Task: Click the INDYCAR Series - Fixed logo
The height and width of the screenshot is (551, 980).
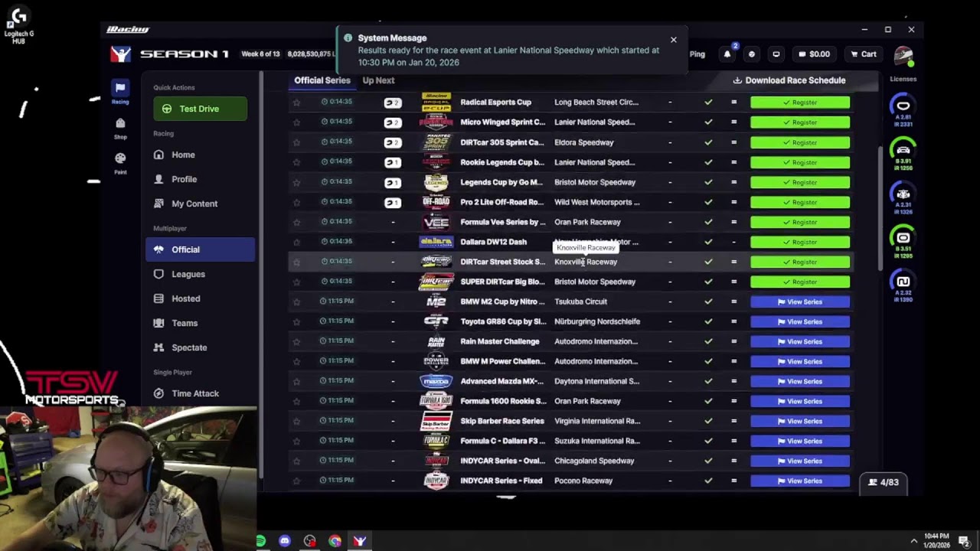Action: click(436, 481)
